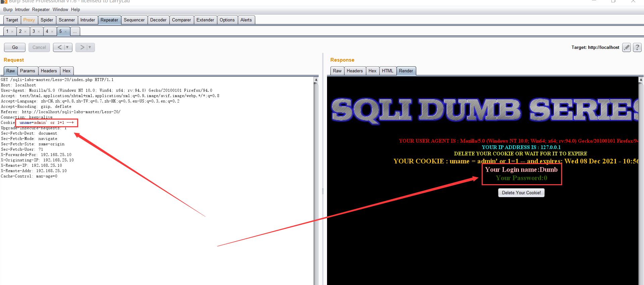Switch to the Target tab
The width and height of the screenshot is (644, 285).
coord(12,20)
